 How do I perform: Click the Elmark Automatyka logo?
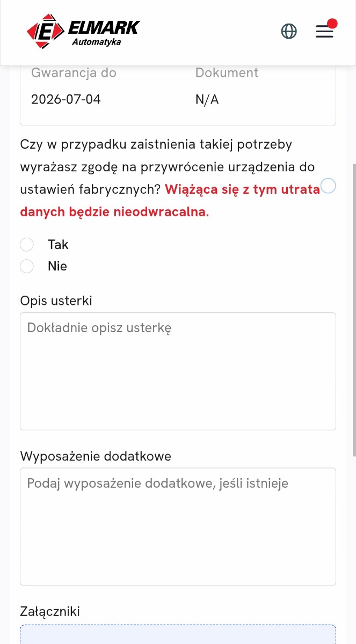83,31
